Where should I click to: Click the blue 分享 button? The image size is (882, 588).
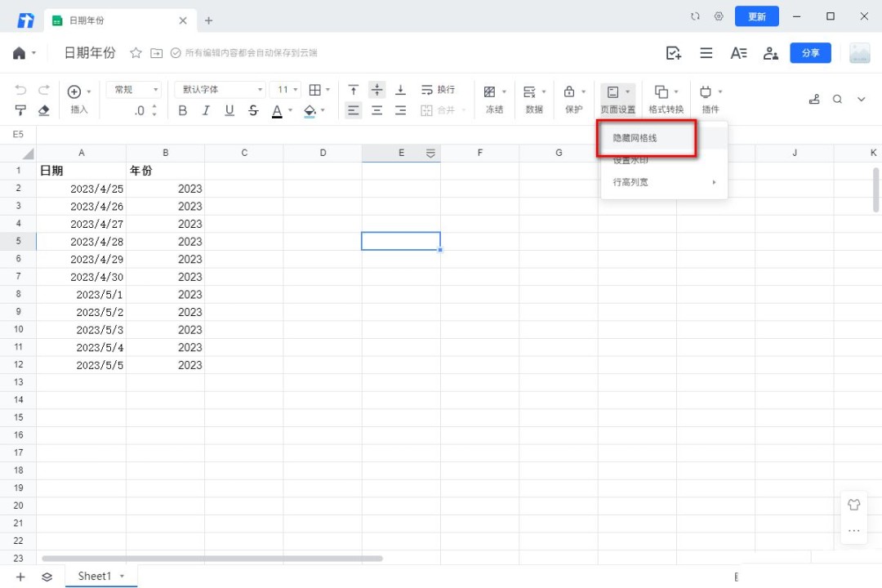pyautogui.click(x=810, y=53)
